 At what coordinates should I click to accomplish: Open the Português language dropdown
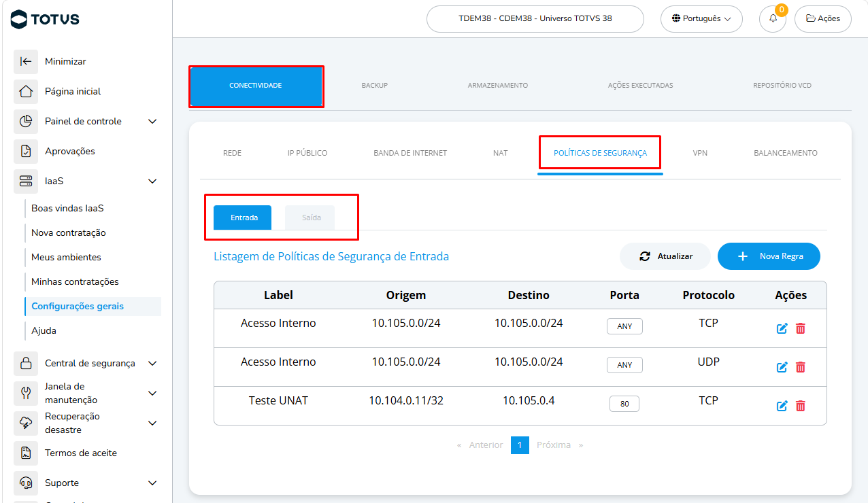click(701, 18)
